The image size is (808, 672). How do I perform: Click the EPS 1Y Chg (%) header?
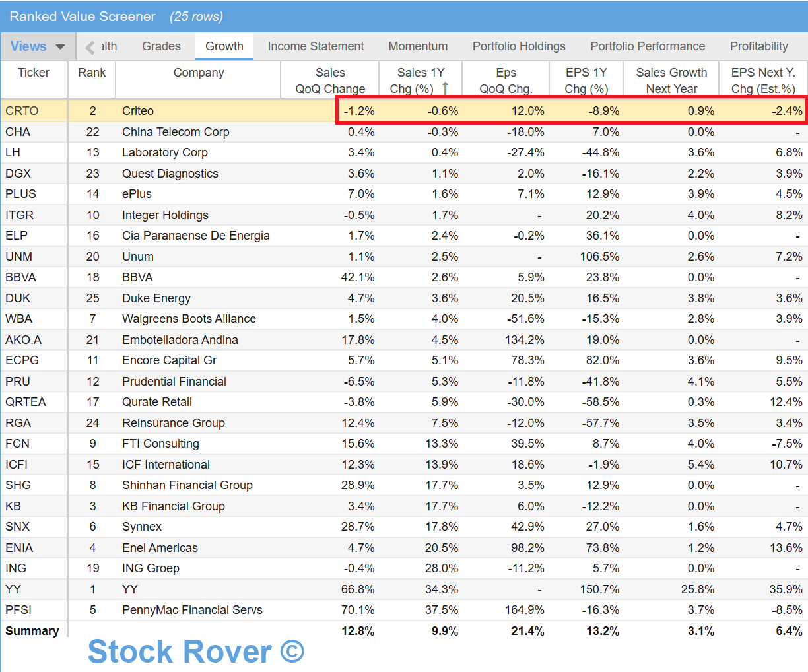[586, 81]
